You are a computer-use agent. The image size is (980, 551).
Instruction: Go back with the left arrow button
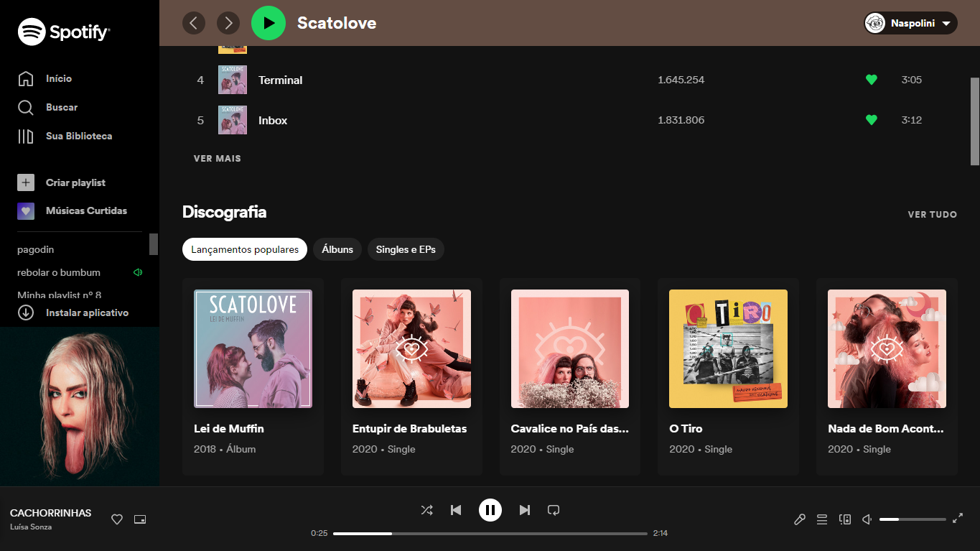click(194, 23)
